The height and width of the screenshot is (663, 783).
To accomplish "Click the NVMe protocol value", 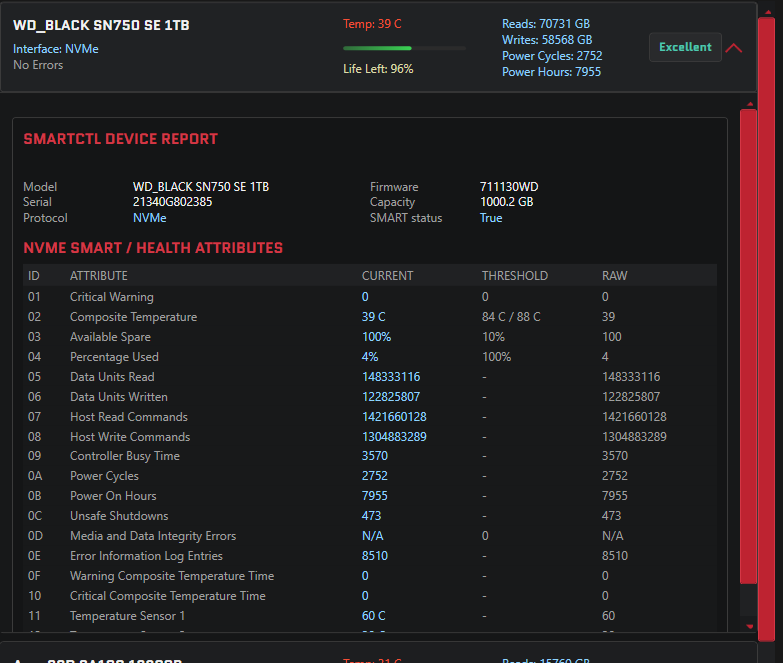I will pos(149,218).
